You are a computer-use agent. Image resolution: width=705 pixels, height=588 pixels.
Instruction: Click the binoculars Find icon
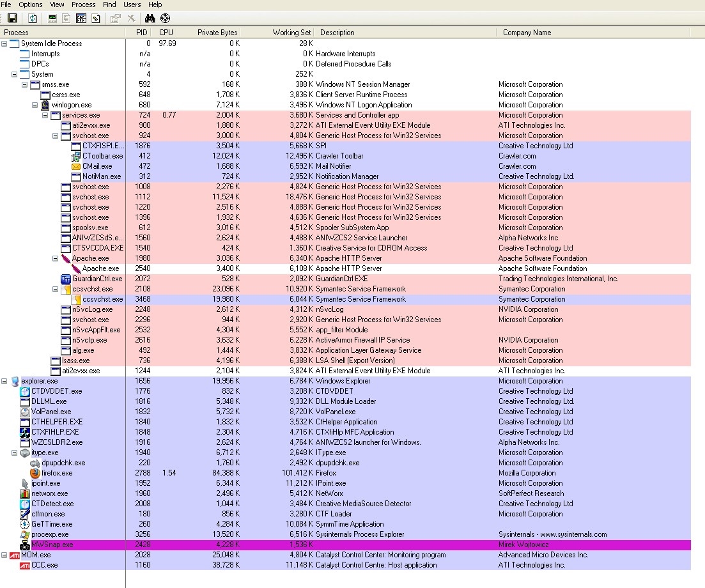(x=150, y=18)
